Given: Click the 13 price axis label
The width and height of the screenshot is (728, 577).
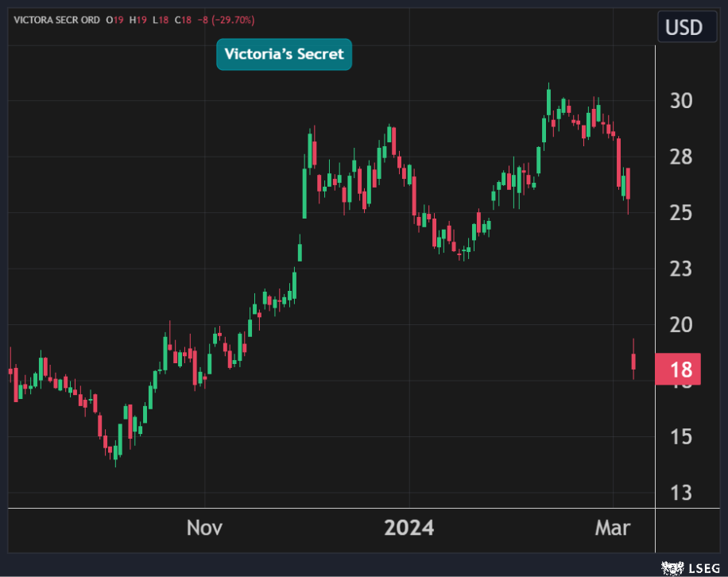Looking at the screenshot, I should [x=681, y=493].
